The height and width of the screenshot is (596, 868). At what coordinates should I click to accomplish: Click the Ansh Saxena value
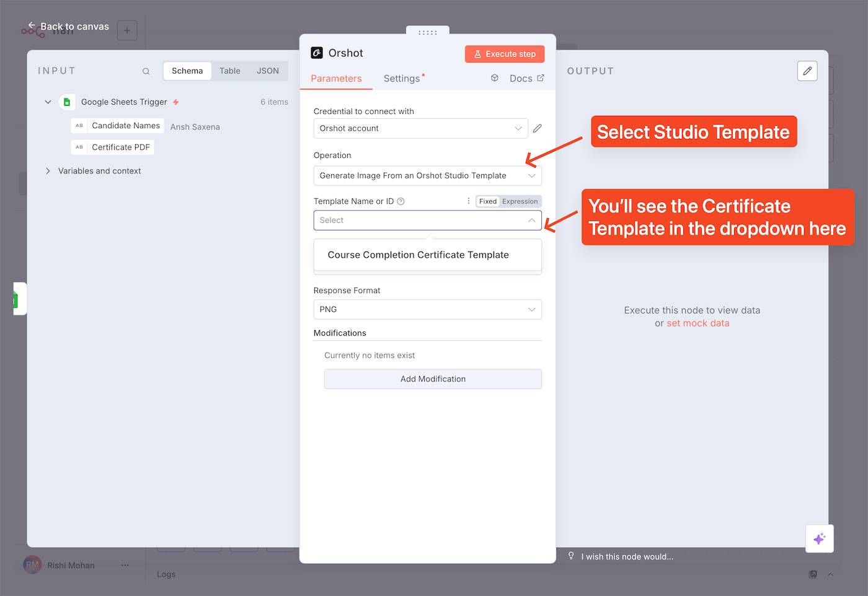195,127
